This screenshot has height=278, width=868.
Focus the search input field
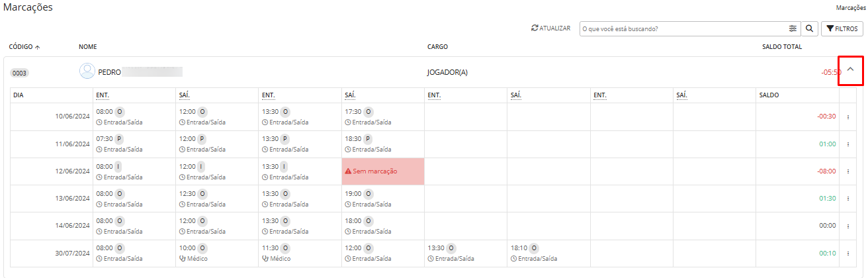(684, 29)
